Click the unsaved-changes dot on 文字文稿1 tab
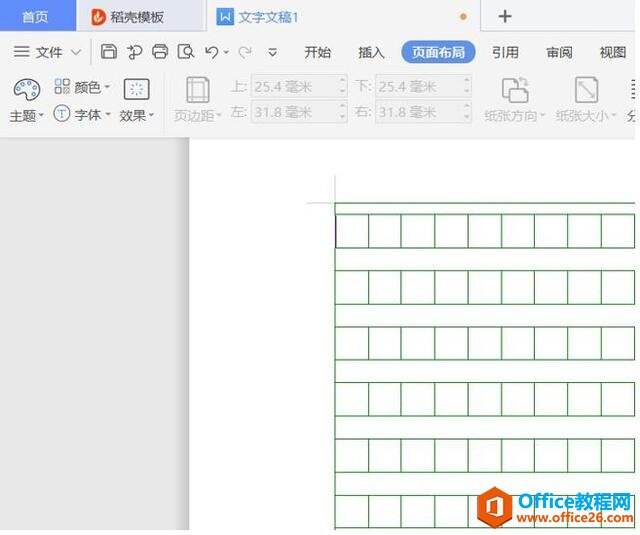This screenshot has height=535, width=640. coord(463,17)
